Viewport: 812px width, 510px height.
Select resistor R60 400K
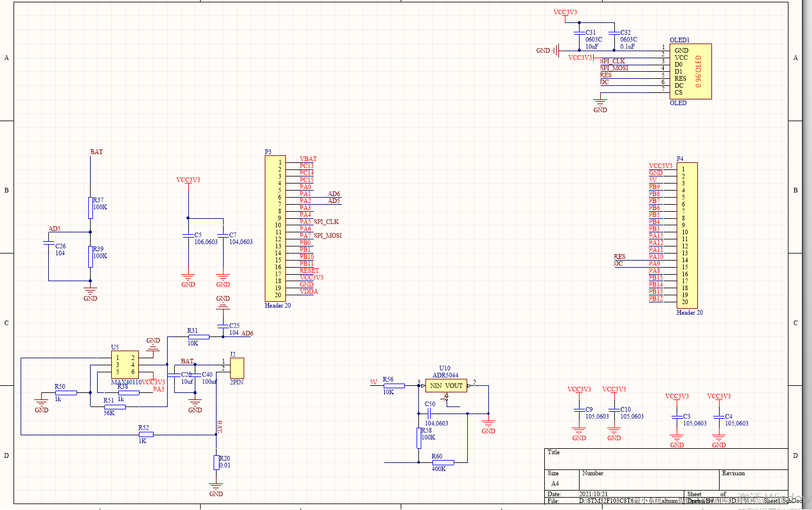439,462
